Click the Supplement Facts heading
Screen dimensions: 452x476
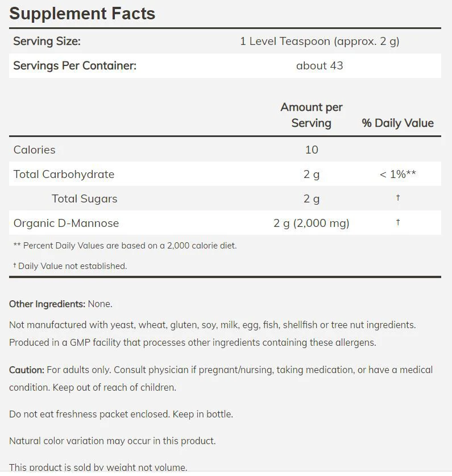click(x=82, y=14)
